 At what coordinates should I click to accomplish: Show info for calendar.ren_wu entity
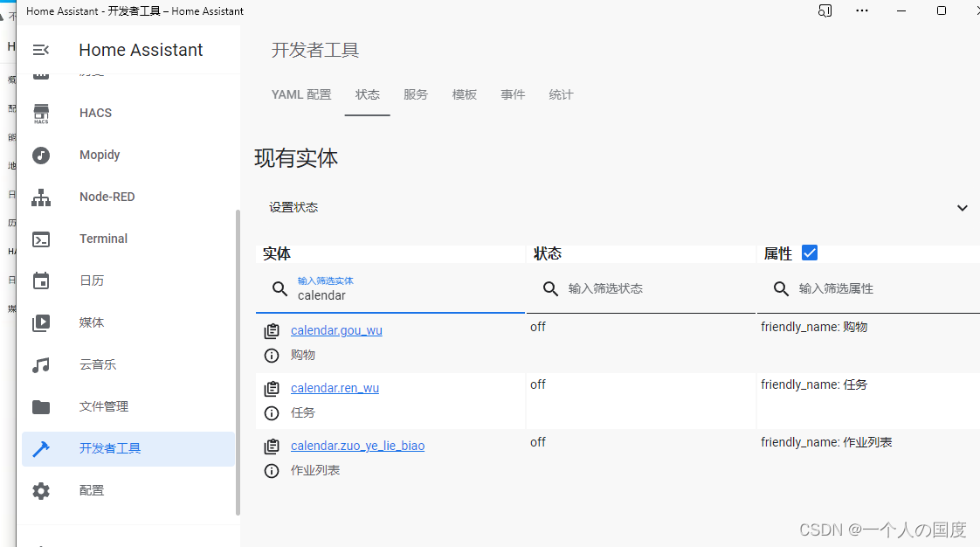(272, 413)
